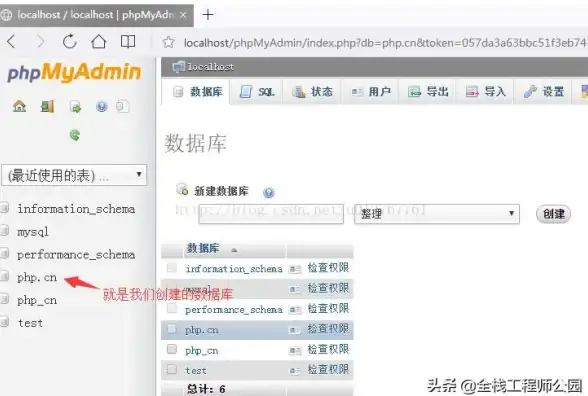Click privileges icon in php_cn row
The image size is (588, 396).
point(295,351)
